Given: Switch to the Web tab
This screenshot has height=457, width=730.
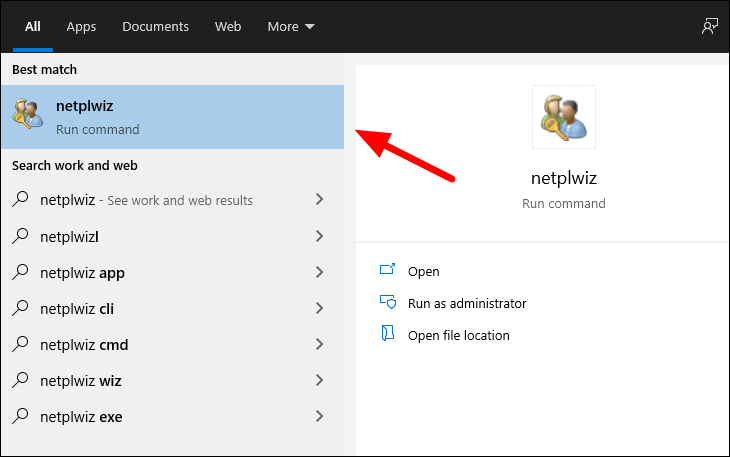Looking at the screenshot, I should [228, 27].
